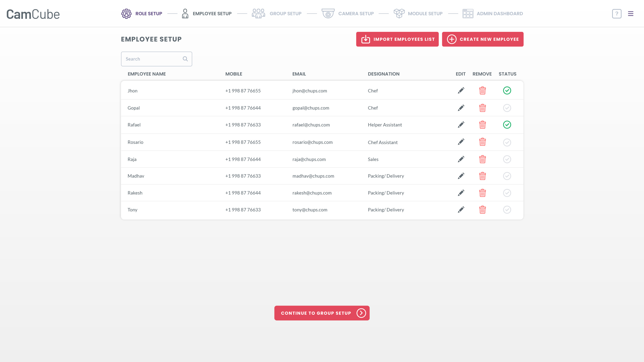The image size is (644, 362).
Task: Click the search magnifier icon
Action: tap(185, 59)
